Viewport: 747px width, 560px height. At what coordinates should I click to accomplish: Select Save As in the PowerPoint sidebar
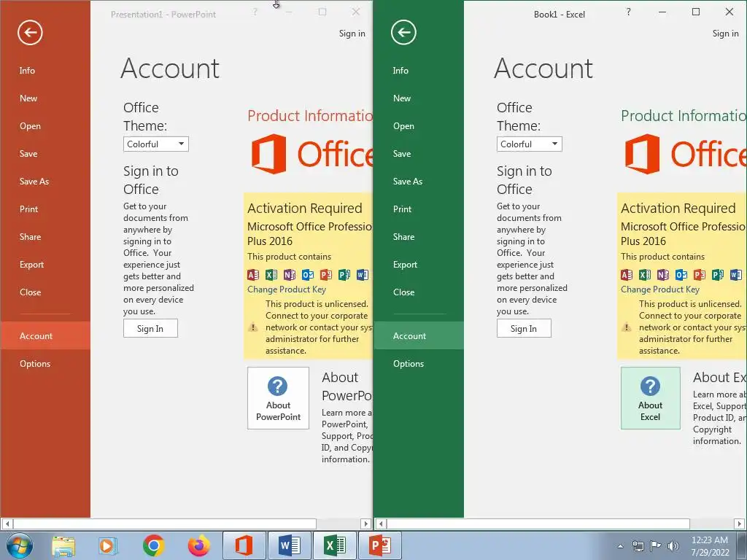[34, 182]
